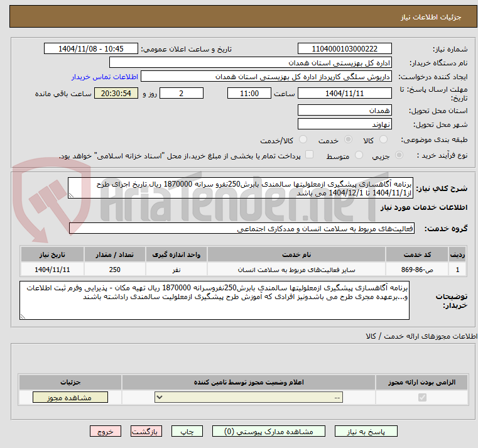478x448 pixels.
Task: Click the شماره نیاز field 1104000103000222
Action: (x=344, y=49)
